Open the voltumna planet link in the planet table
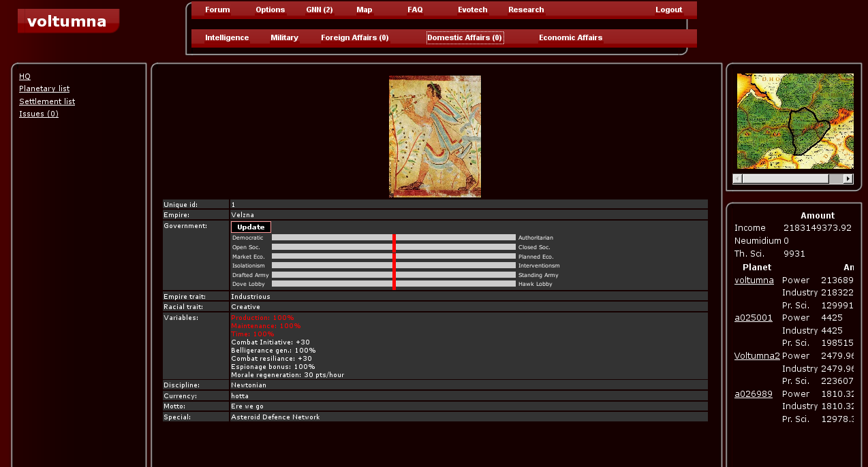Screen dimensions: 868x467 754,280
